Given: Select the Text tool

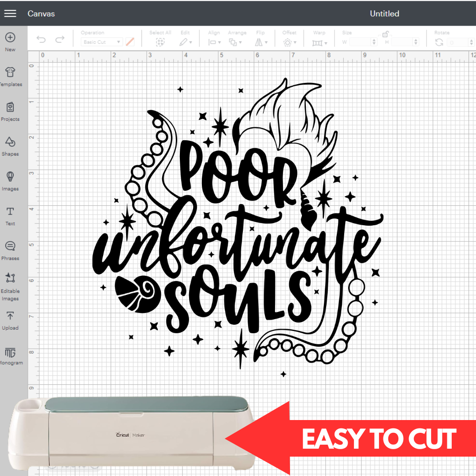Looking at the screenshot, I should (x=10, y=216).
